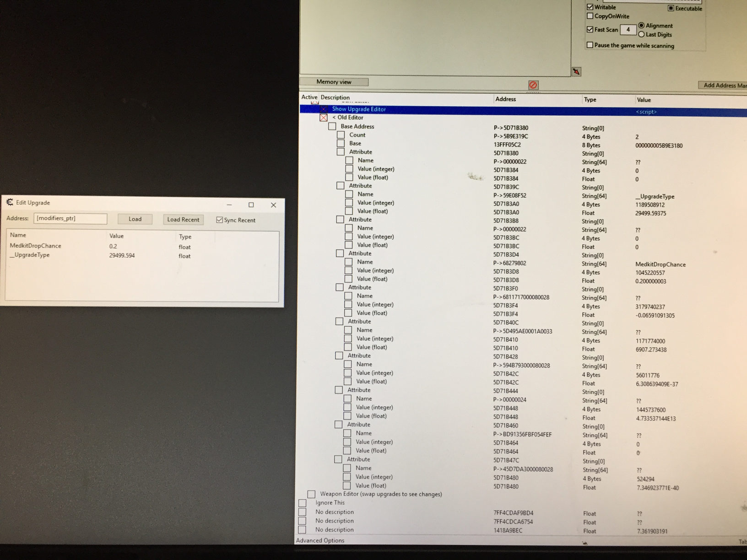Disable the Fast Scan checkbox

[590, 29]
